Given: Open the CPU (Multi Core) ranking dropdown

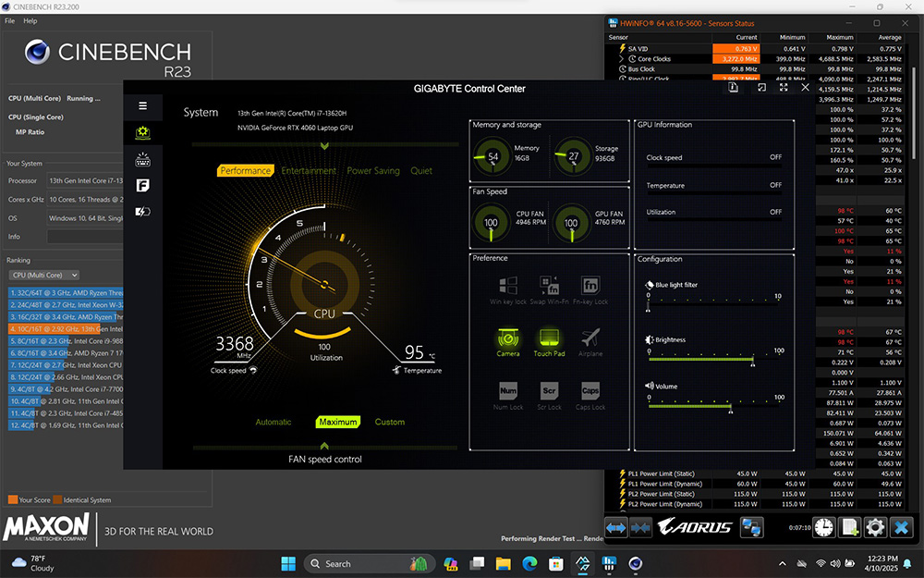Looking at the screenshot, I should tap(44, 275).
